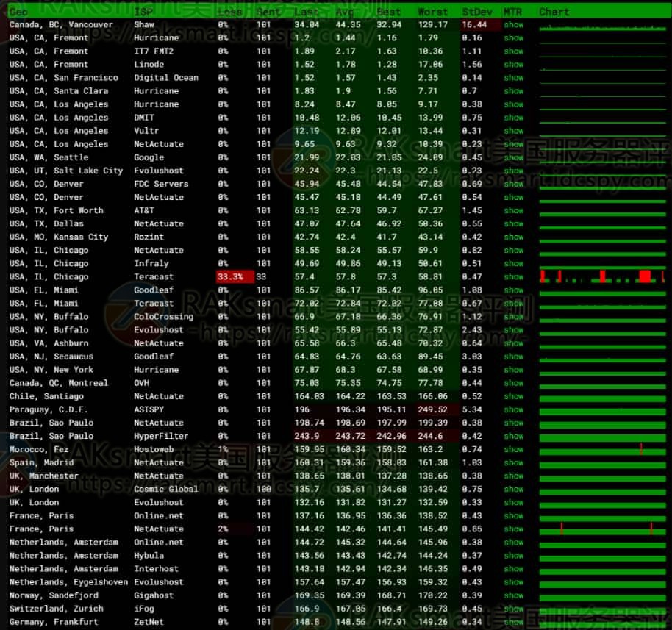Click the Geo column header
Image resolution: width=672 pixels, height=630 pixels.
[x=19, y=12]
